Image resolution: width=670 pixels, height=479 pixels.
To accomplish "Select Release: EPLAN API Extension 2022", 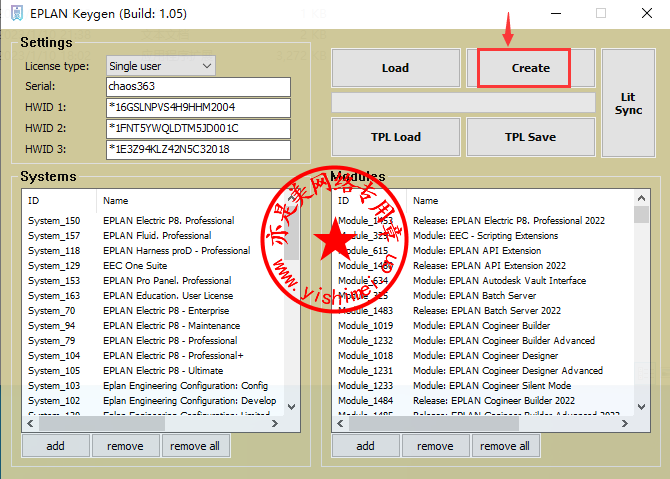I will [483, 265].
